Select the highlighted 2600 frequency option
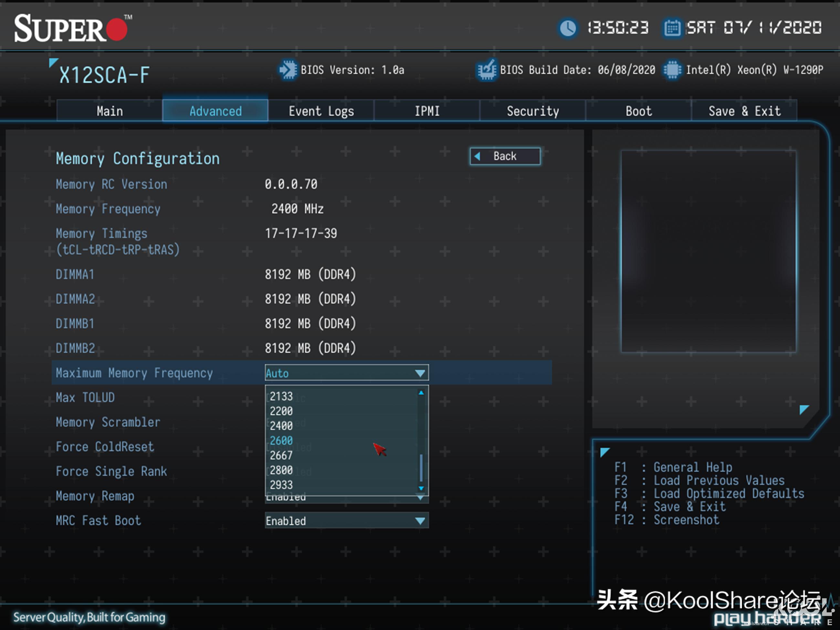Screen dimensions: 840x630 click(x=281, y=440)
